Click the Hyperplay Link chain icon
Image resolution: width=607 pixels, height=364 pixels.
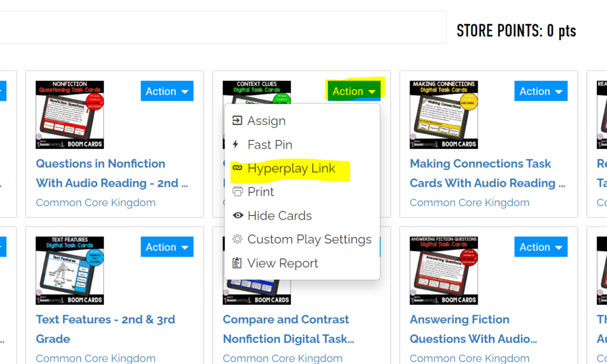tap(237, 168)
